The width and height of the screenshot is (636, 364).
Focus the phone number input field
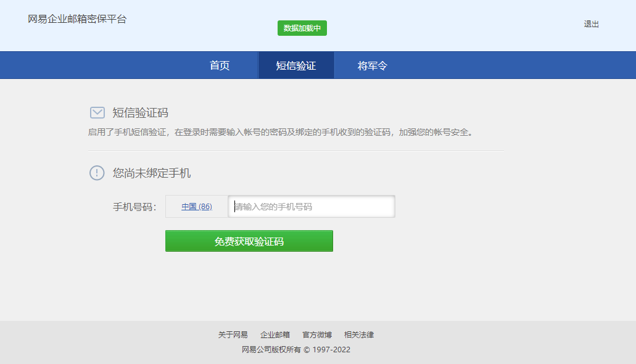(312, 207)
